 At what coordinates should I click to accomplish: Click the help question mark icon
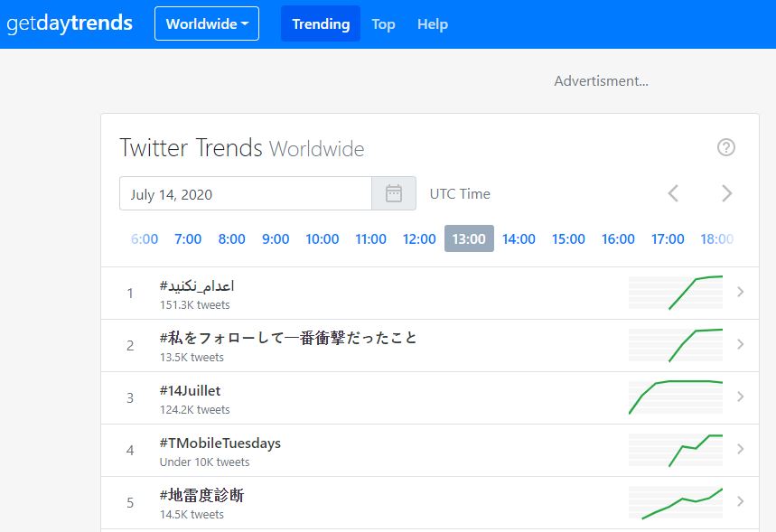[725, 147]
